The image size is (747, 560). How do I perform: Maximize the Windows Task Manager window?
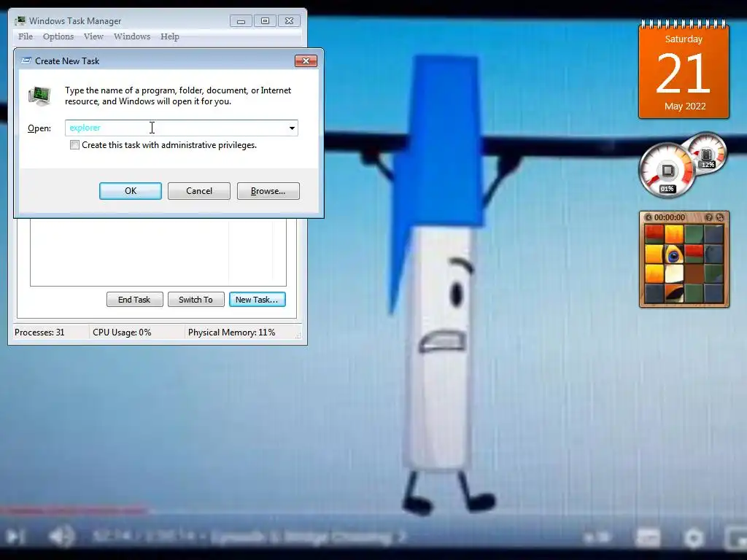(265, 21)
